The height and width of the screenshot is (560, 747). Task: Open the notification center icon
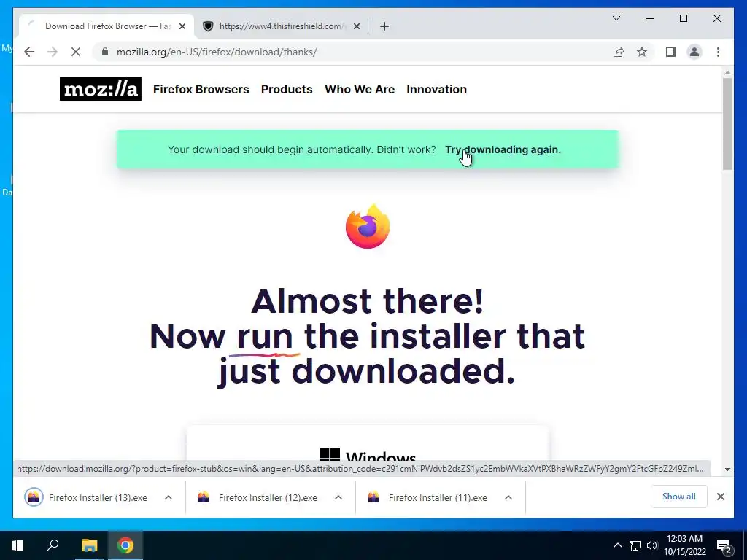point(724,546)
